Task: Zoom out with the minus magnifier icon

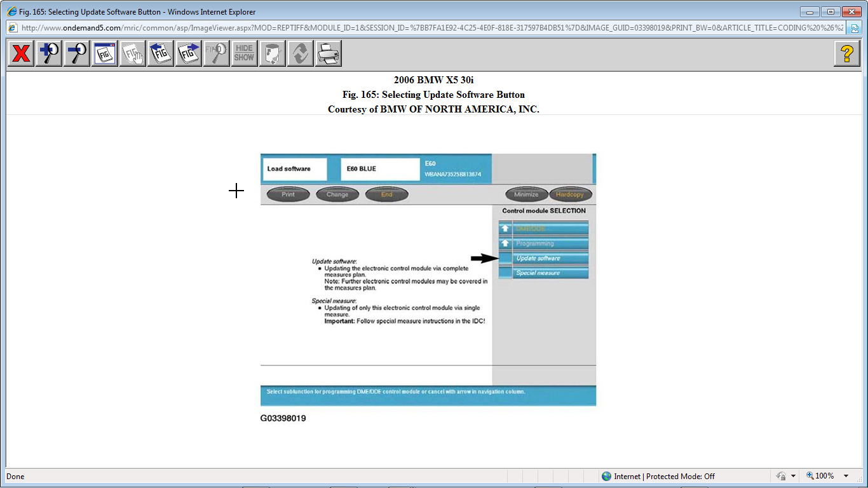Action: pos(77,53)
